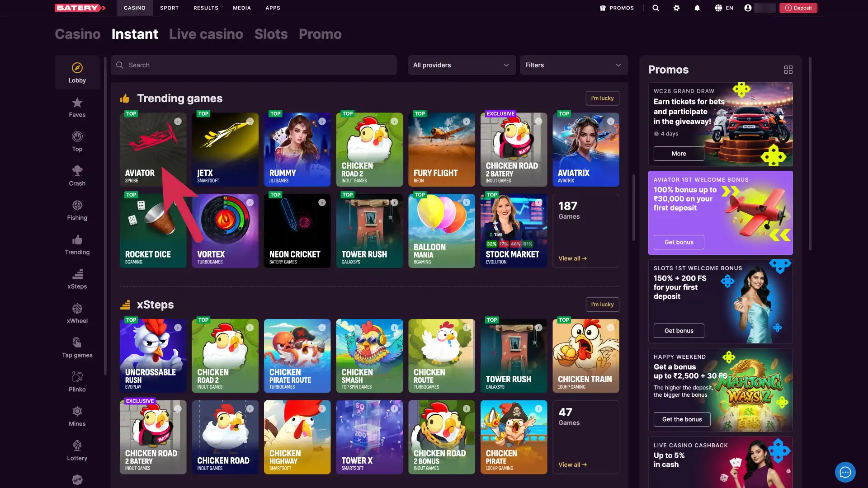Switch to Live casino tab
The image size is (868, 488).
(x=206, y=34)
